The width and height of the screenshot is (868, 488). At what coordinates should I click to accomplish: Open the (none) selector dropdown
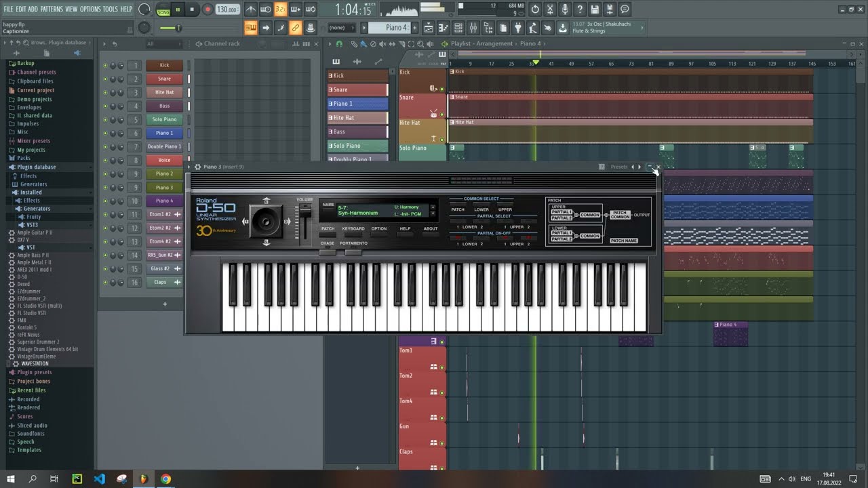pos(340,28)
